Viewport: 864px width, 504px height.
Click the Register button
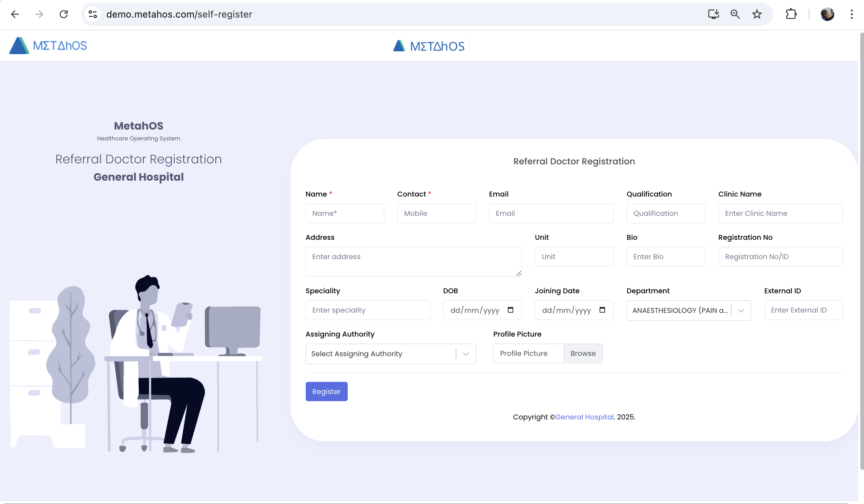pyautogui.click(x=326, y=391)
